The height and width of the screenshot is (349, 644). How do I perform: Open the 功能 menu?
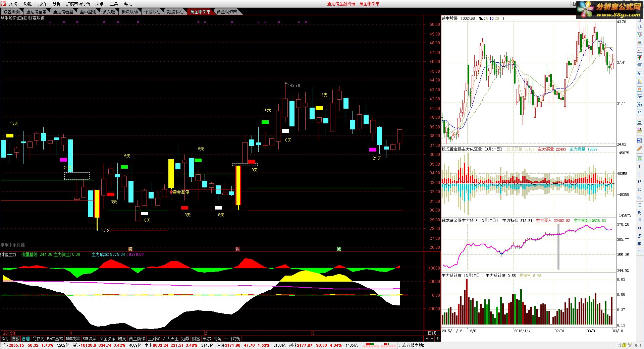28,4
